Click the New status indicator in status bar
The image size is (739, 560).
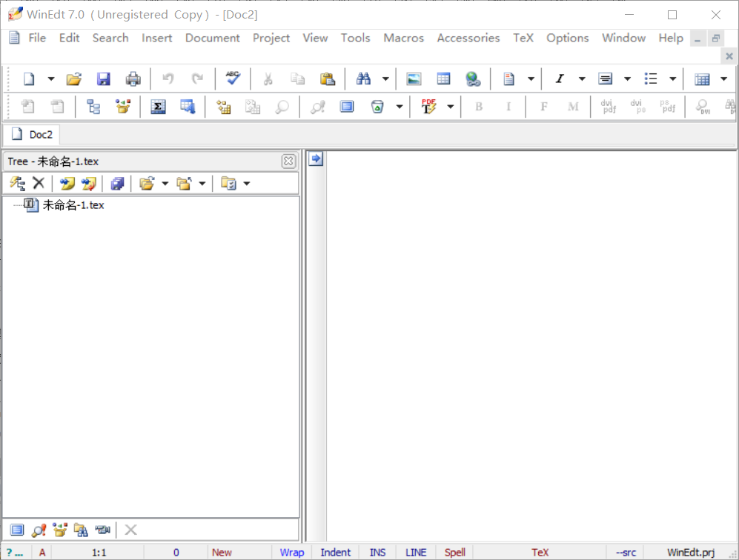222,552
